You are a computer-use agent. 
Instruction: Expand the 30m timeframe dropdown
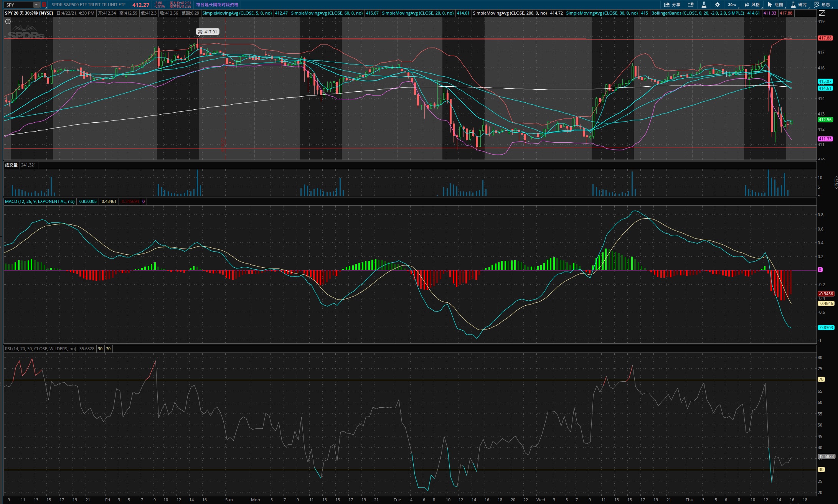click(x=732, y=5)
